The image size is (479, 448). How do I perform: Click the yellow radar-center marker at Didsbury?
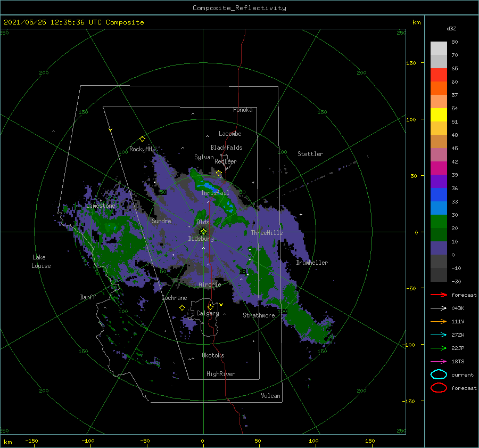tap(203, 232)
